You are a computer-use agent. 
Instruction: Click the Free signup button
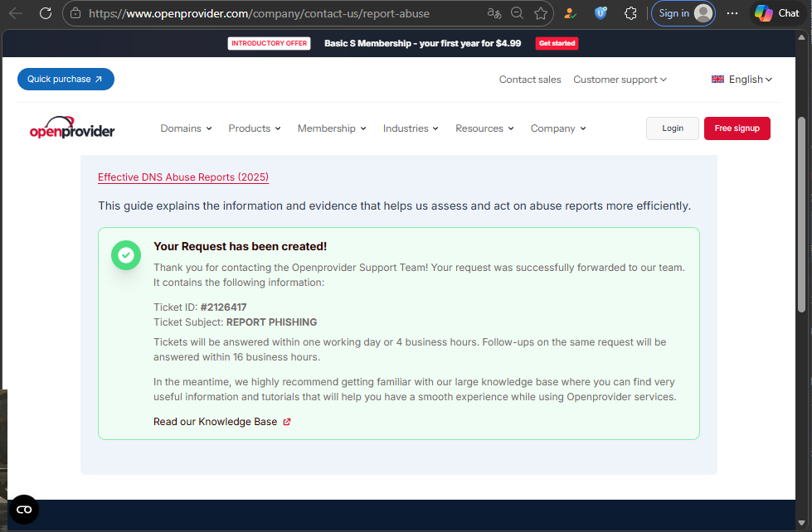[737, 128]
